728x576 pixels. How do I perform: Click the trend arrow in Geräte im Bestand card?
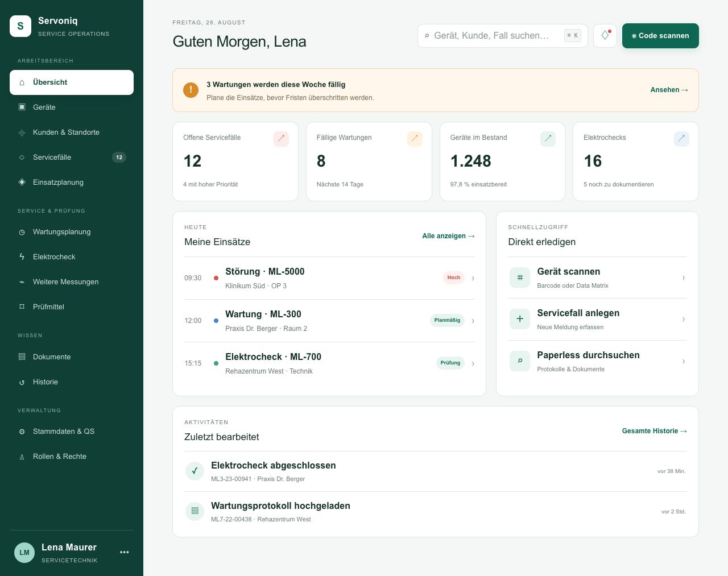[548, 139]
